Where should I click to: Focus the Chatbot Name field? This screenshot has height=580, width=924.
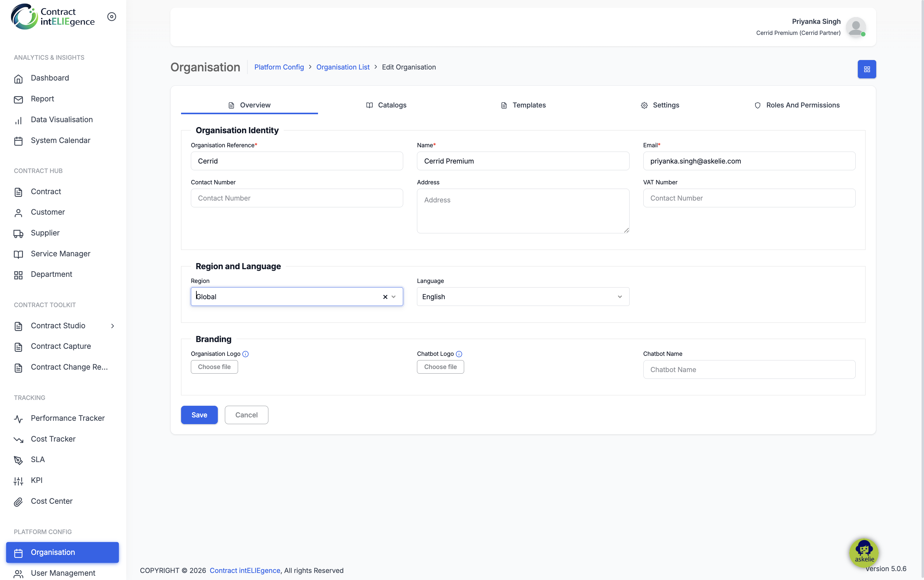749,369
